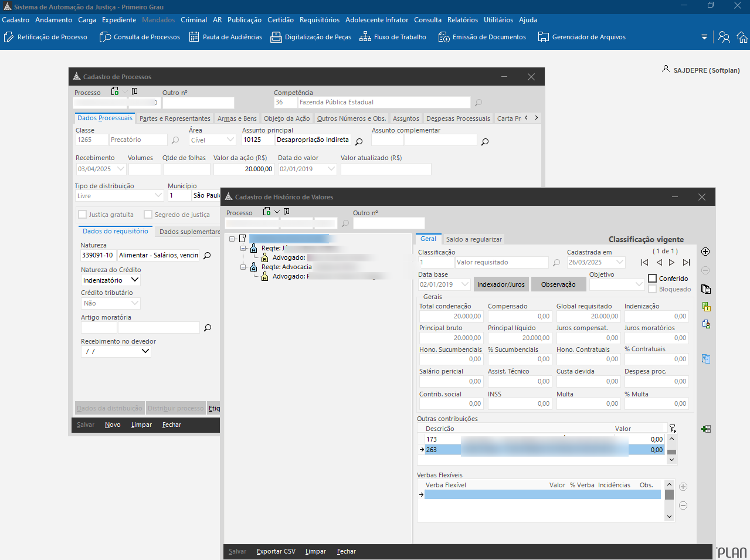The height and width of the screenshot is (560, 750).
Task: Click Fechar in Cadastro de Processos footer
Action: pyautogui.click(x=172, y=425)
